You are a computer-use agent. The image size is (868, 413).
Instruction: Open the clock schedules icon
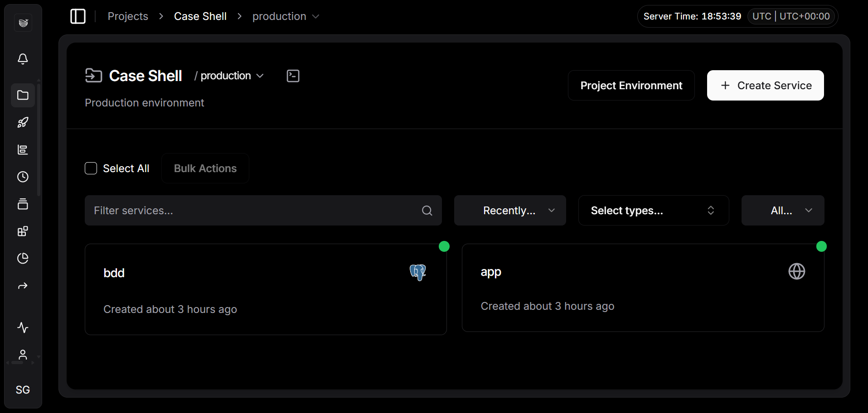pos(23,177)
